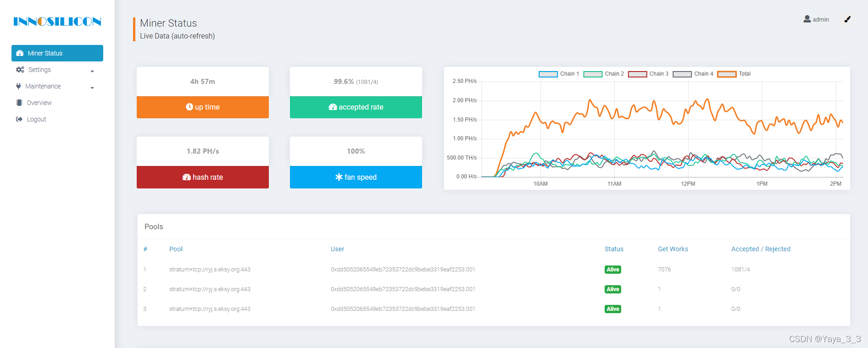Click the theme brush icon at top right
Screen dimensions: 868x348
point(847,19)
